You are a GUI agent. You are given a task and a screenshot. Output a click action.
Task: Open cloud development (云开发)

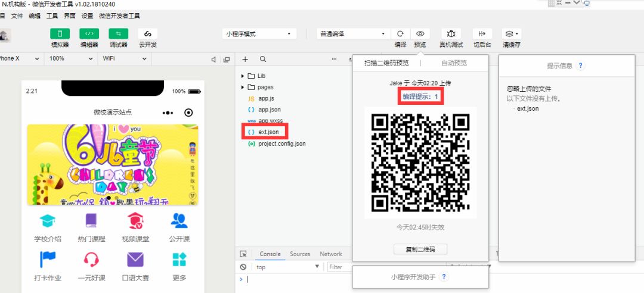[x=148, y=34]
